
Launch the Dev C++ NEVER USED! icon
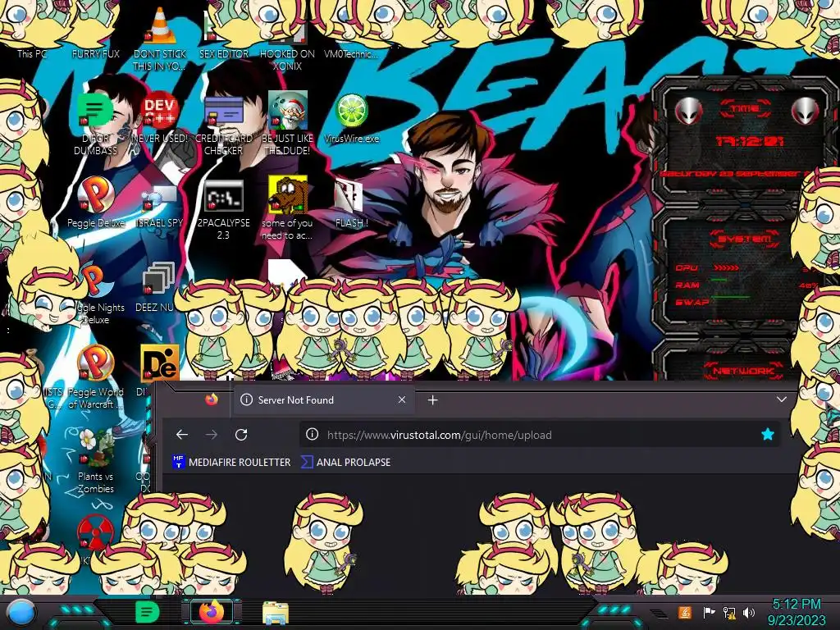pyautogui.click(x=160, y=118)
